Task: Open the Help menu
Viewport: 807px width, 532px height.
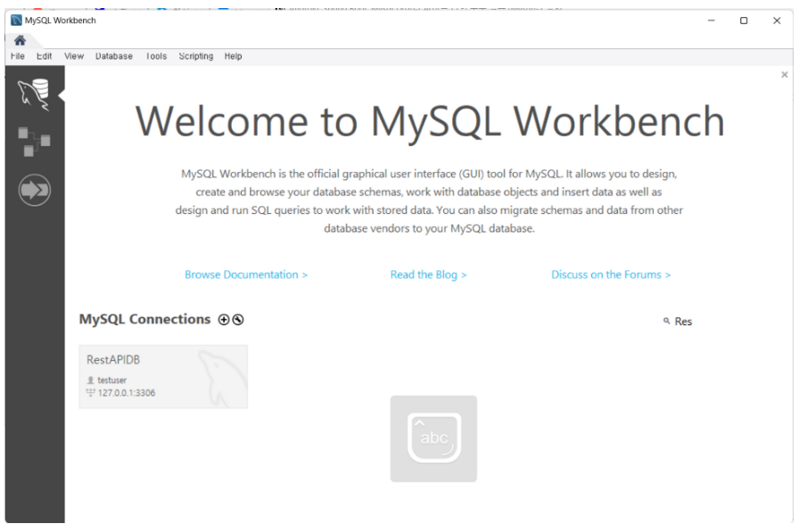Action: point(233,56)
